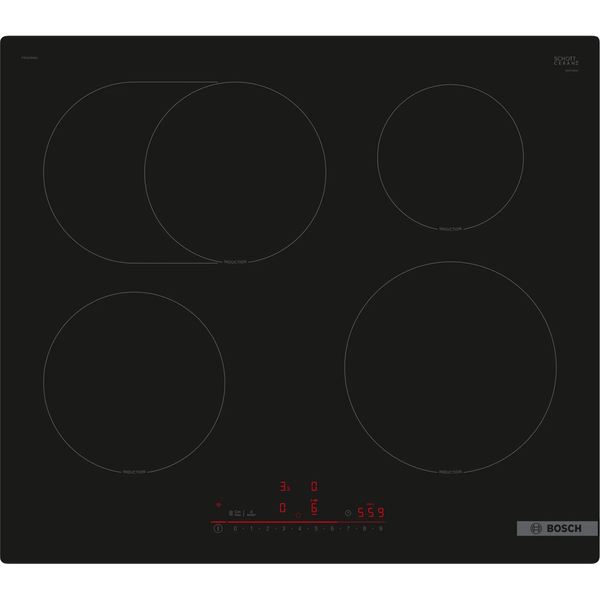
Task: Touch the front-left induction cooking zone
Action: click(134, 382)
